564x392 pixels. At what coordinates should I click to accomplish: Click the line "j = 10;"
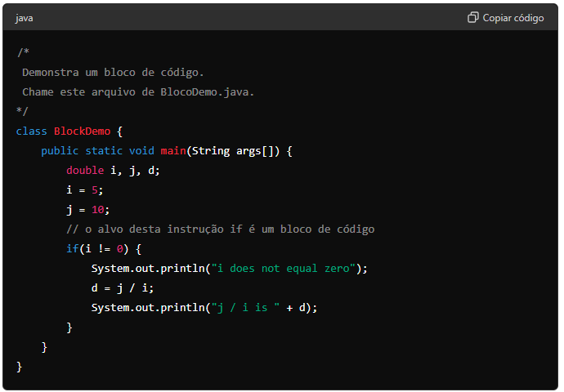pos(88,209)
